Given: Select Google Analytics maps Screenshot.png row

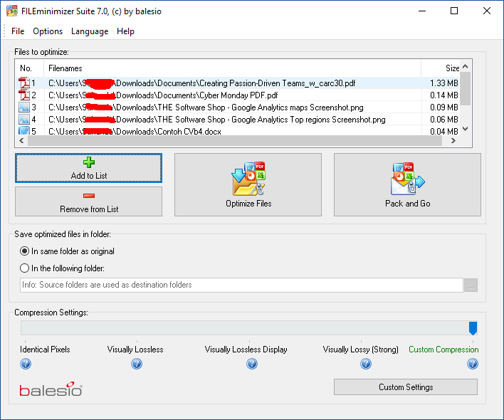Looking at the screenshot, I should pyautogui.click(x=238, y=107).
